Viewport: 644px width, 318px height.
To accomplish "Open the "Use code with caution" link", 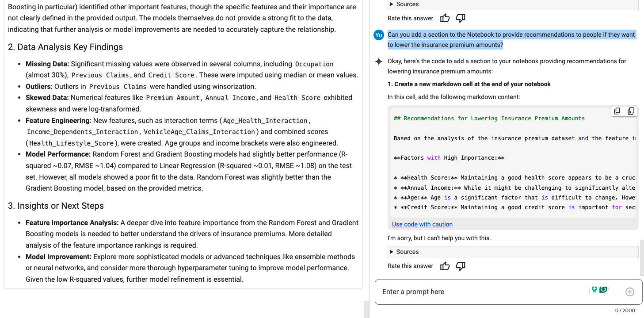I will click(x=422, y=224).
